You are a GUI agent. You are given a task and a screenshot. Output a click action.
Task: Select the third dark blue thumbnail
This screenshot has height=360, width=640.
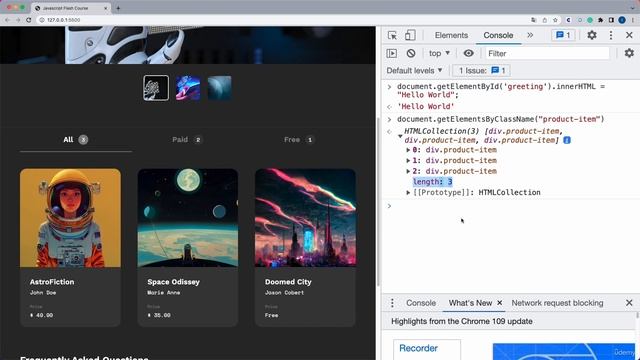[220, 88]
